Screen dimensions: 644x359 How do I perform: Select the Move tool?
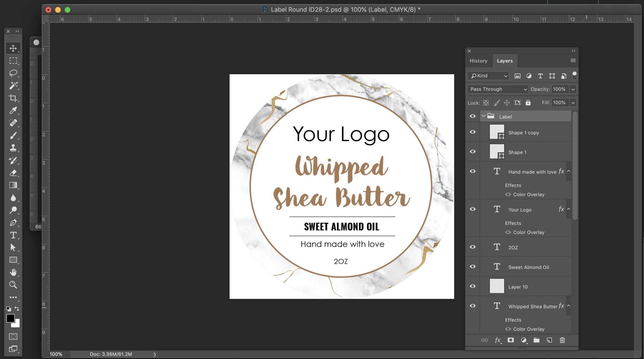point(13,48)
